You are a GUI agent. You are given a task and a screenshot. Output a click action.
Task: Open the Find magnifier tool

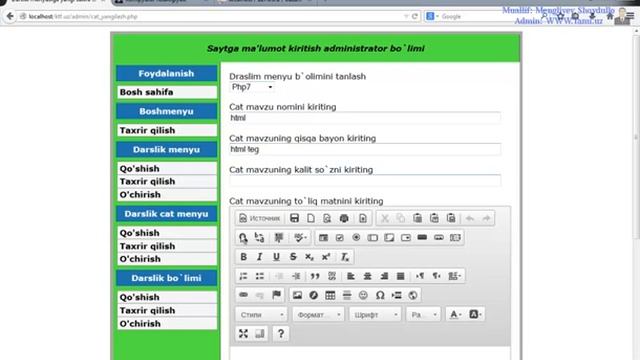point(243,238)
